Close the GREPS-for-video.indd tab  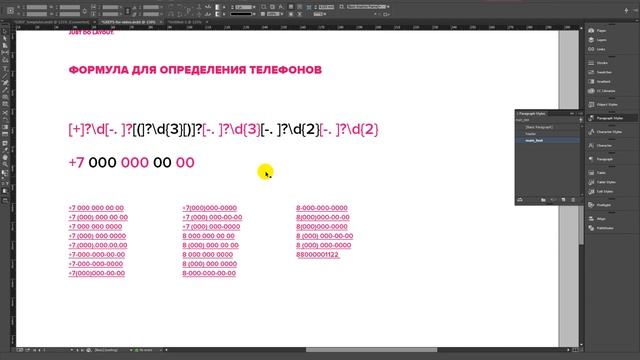(161, 22)
